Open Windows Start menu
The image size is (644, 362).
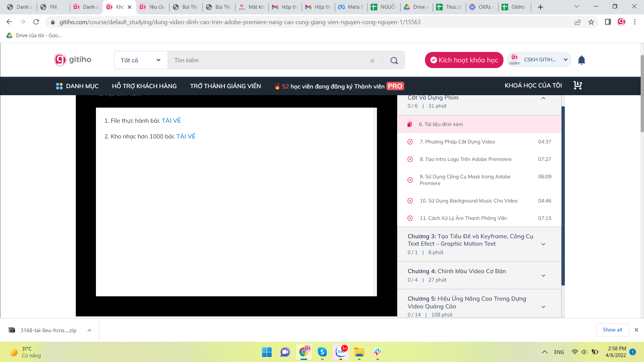(267, 352)
